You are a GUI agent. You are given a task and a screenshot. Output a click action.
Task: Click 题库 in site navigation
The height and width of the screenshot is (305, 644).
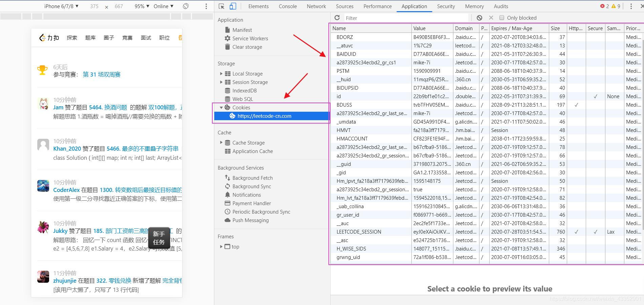(x=90, y=38)
